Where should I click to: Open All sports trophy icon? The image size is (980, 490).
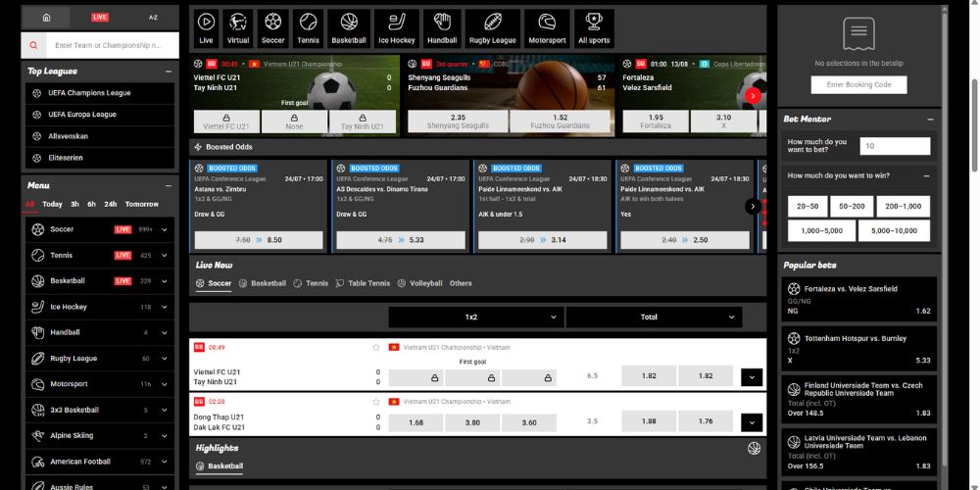pyautogui.click(x=594, y=28)
